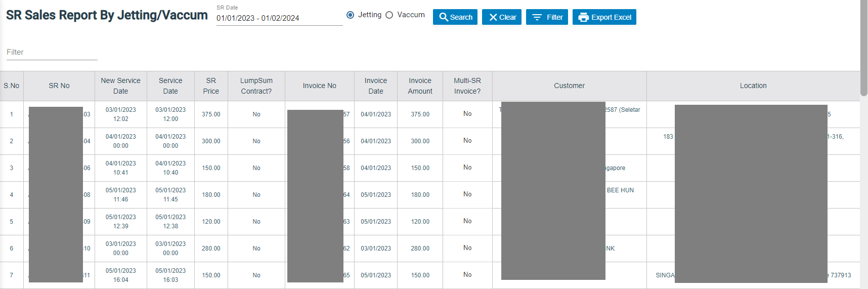The height and width of the screenshot is (289, 868).
Task: Open the SR Date range field
Action: pos(279,18)
